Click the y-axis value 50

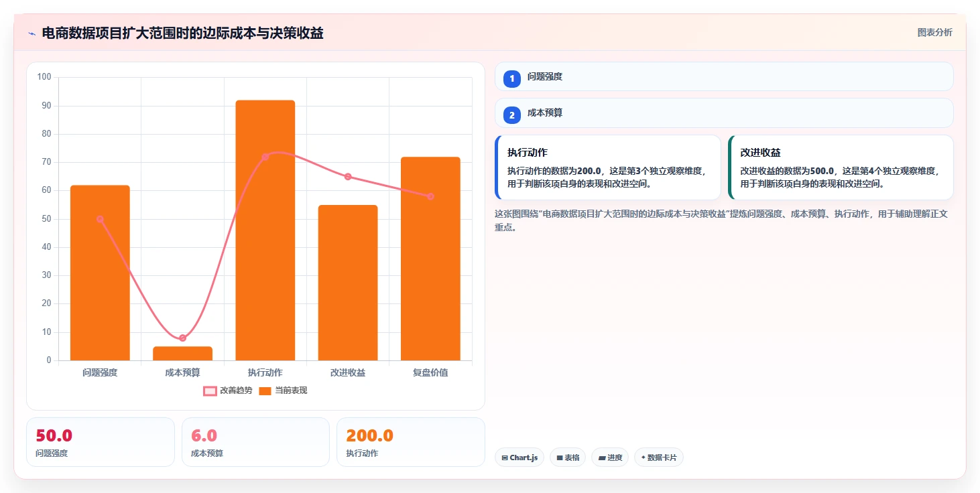(x=46, y=219)
